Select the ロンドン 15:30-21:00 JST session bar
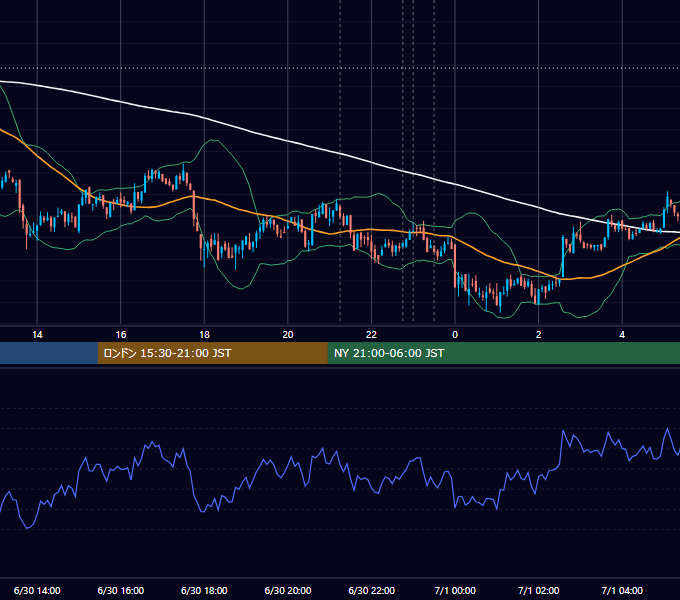The width and height of the screenshot is (680, 600). 212,353
